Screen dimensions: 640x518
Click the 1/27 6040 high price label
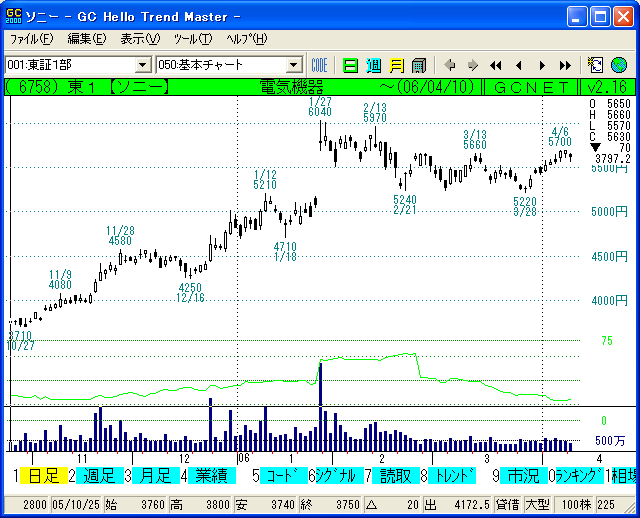320,107
